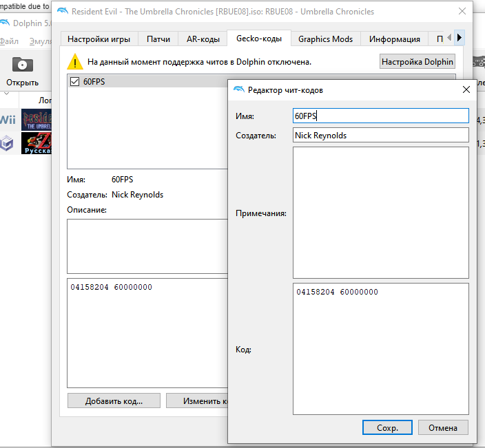Click the Имя input field with 60FPS
This screenshot has height=448, width=485.
381,116
